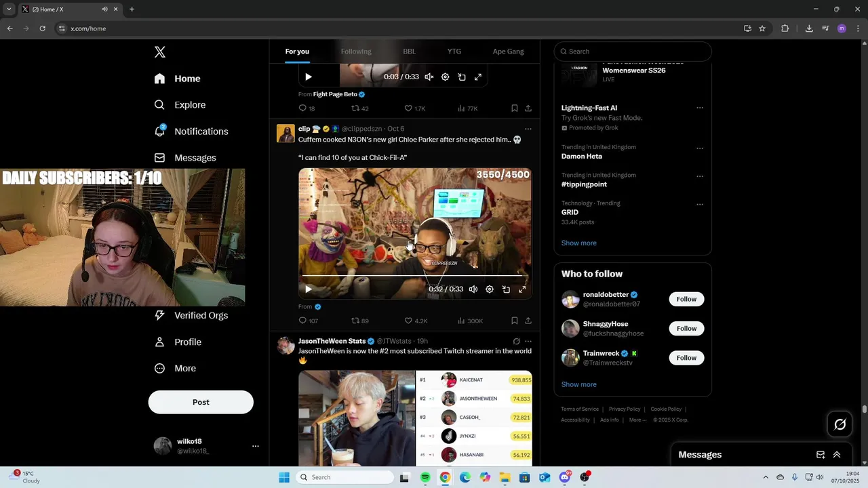The image size is (868, 488).
Task: Play the top video at 0:03
Action: point(309,77)
